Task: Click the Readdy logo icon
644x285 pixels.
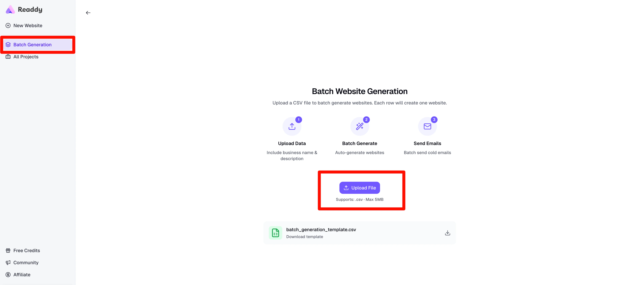Action: pos(10,9)
